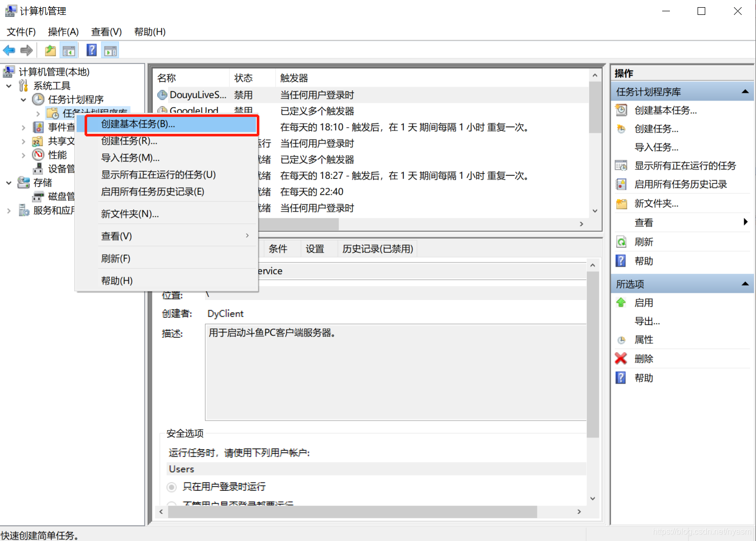The width and height of the screenshot is (756, 541).
Task: Sort tasks by the 触发器 column header
Action: pos(432,78)
